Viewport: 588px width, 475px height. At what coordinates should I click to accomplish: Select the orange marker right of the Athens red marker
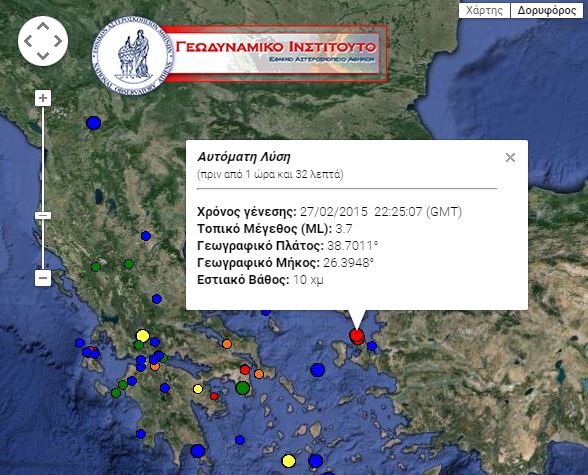[x=259, y=374]
